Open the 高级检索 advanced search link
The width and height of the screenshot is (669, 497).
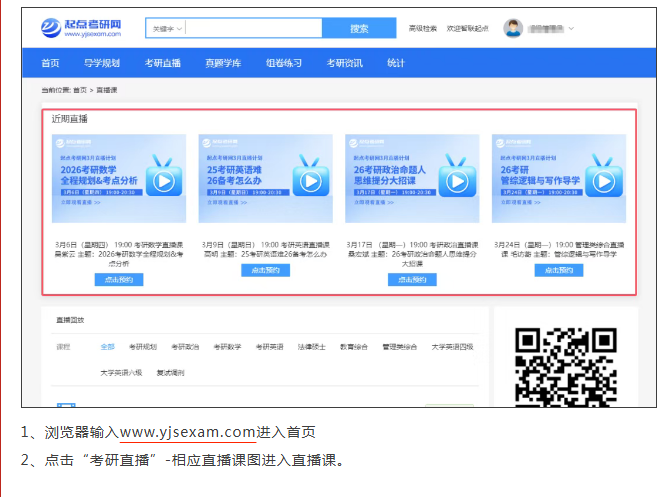(423, 29)
